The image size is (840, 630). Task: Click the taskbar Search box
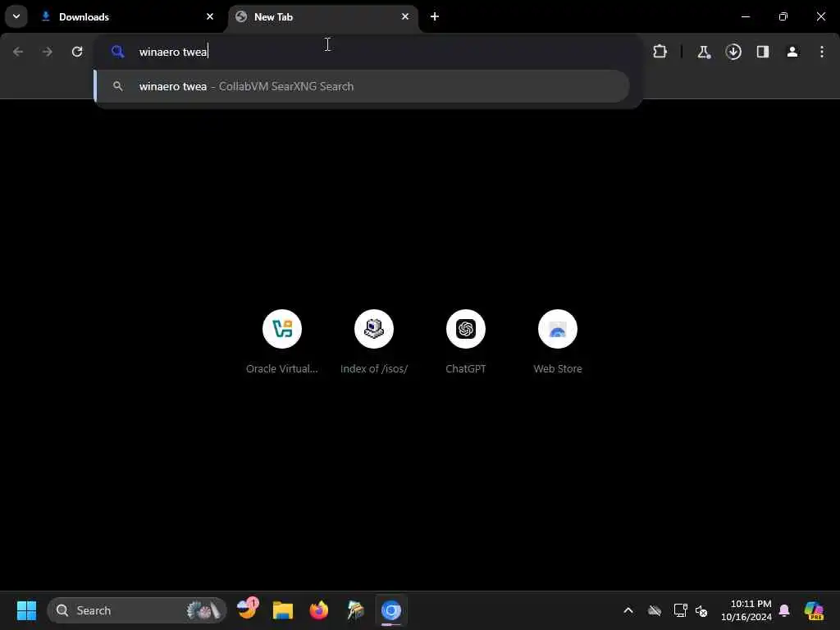[137, 610]
